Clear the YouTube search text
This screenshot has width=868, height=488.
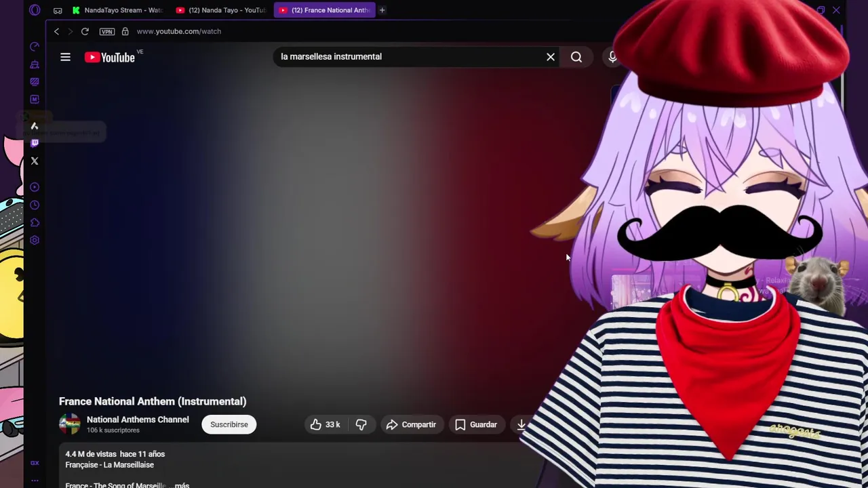[x=551, y=57]
